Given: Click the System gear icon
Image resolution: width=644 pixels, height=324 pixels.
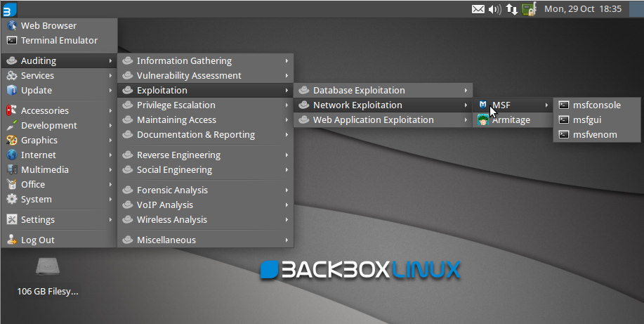Looking at the screenshot, I should [x=12, y=200].
